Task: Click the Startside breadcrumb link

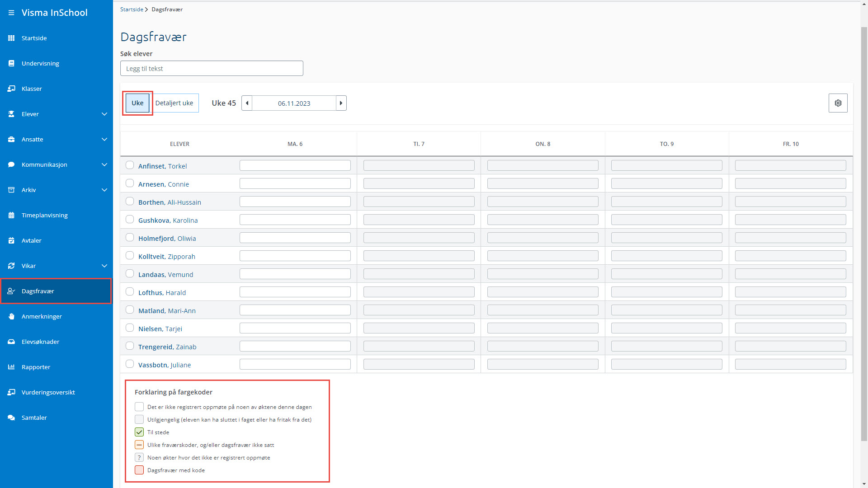Action: [x=132, y=9]
